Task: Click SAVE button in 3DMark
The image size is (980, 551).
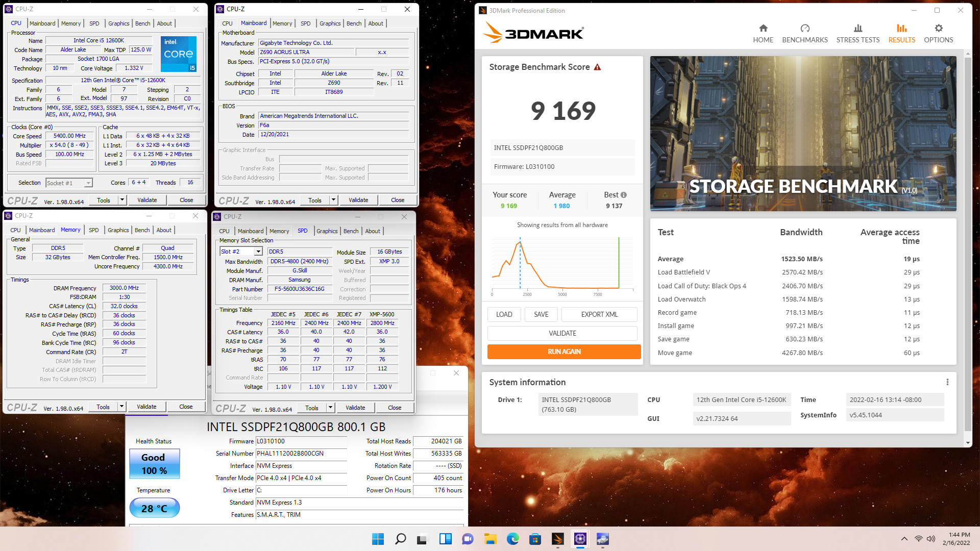Action: (541, 314)
